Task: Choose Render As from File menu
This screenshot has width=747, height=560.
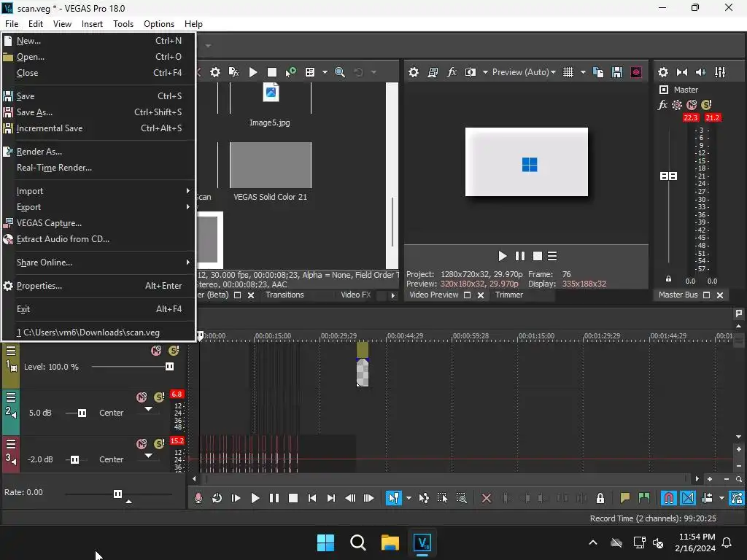Action: coord(98,152)
